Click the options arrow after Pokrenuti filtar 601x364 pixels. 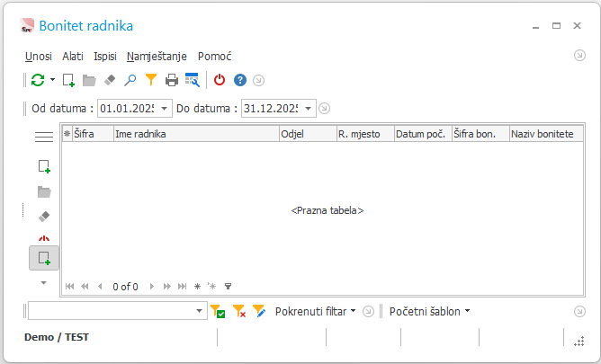pos(368,312)
